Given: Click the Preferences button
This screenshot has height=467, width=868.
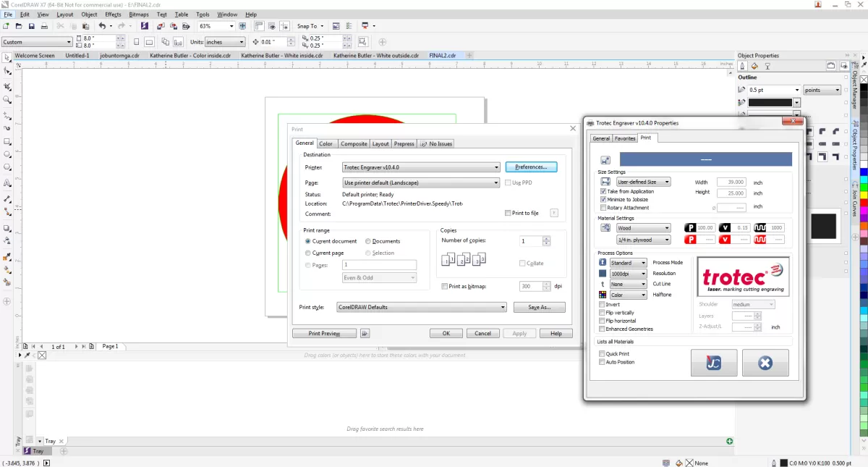Looking at the screenshot, I should pyautogui.click(x=531, y=167).
